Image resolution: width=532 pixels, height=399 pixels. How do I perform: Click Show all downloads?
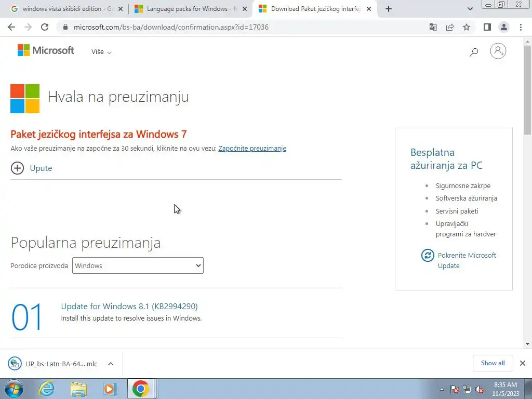point(493,363)
